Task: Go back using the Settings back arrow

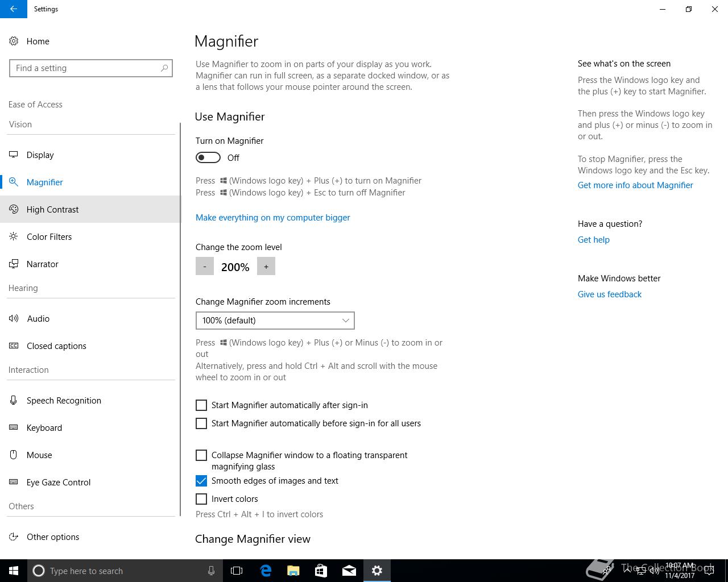Action: 14,9
